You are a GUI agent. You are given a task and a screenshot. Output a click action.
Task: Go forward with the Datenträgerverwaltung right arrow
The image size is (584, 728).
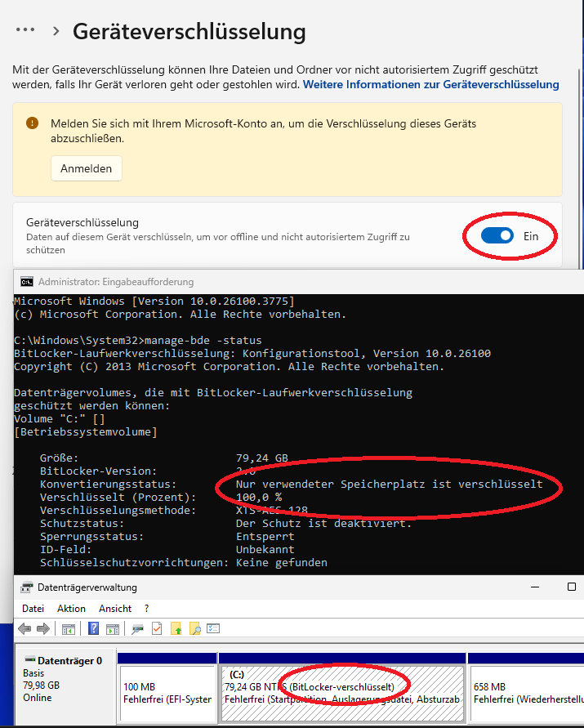tap(43, 629)
